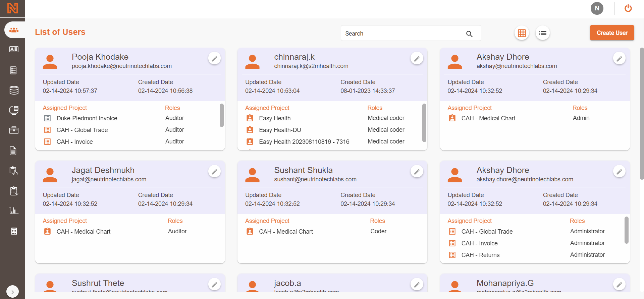Click the document page sidebar icon

pos(13,151)
